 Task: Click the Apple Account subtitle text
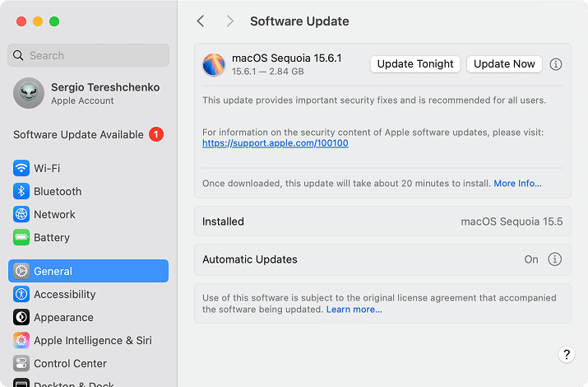tap(82, 100)
